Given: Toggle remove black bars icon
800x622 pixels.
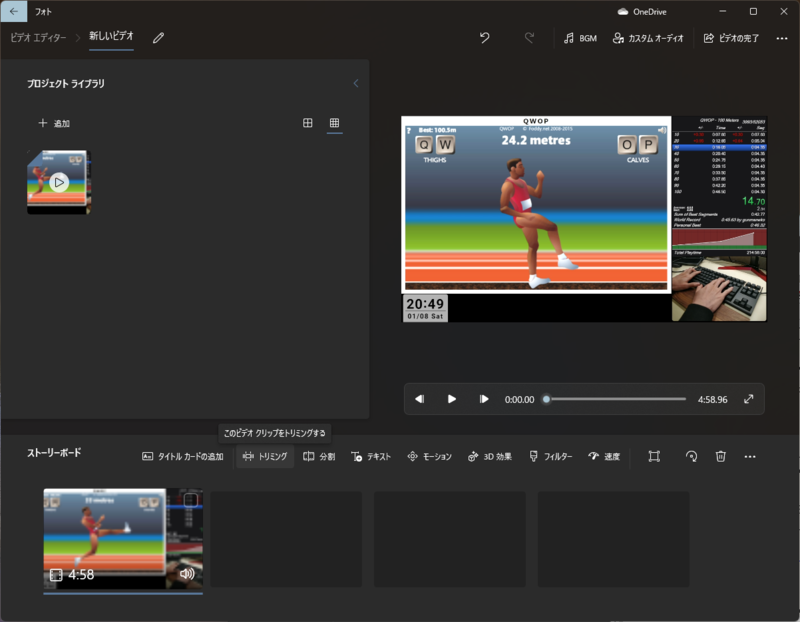Looking at the screenshot, I should (654, 456).
